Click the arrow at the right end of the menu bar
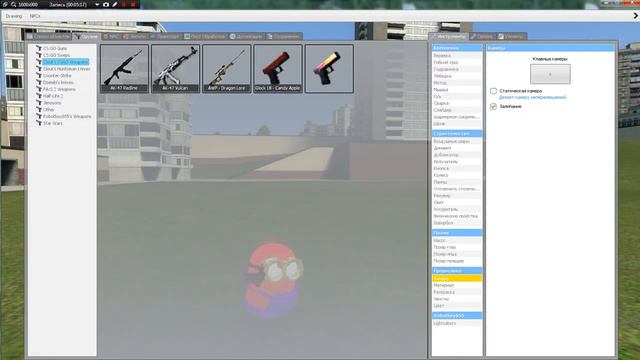 pyautogui.click(x=635, y=16)
